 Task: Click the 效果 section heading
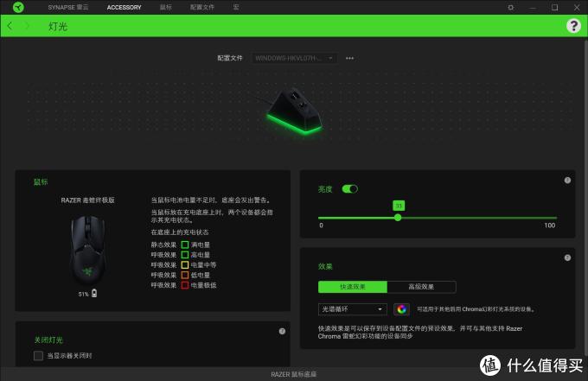[x=325, y=266]
